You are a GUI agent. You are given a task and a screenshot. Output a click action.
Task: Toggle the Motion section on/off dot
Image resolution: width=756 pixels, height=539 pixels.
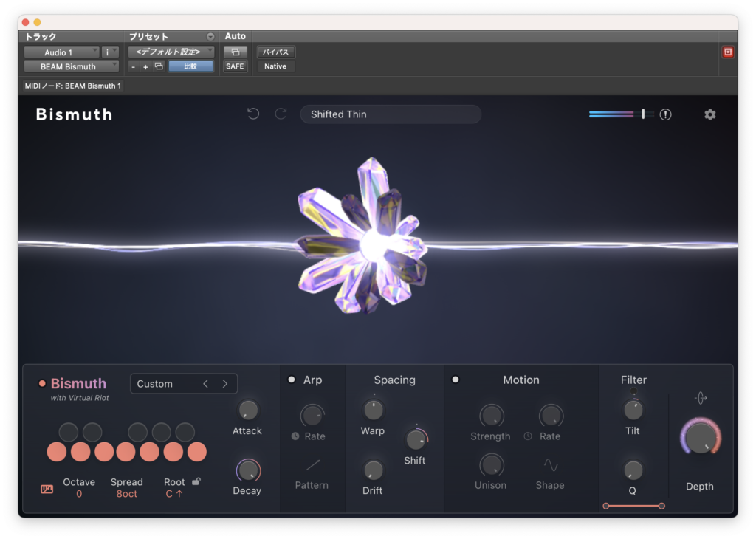455,380
